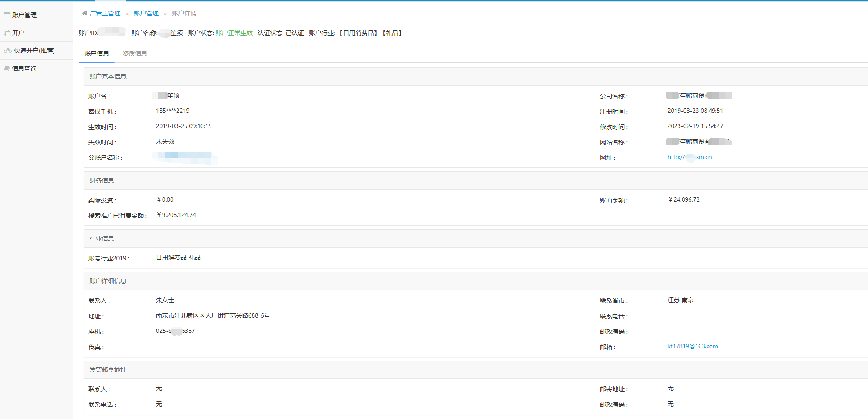Click the kf17819@163.com email link
Viewport: 868px width, 419px height.
point(692,347)
